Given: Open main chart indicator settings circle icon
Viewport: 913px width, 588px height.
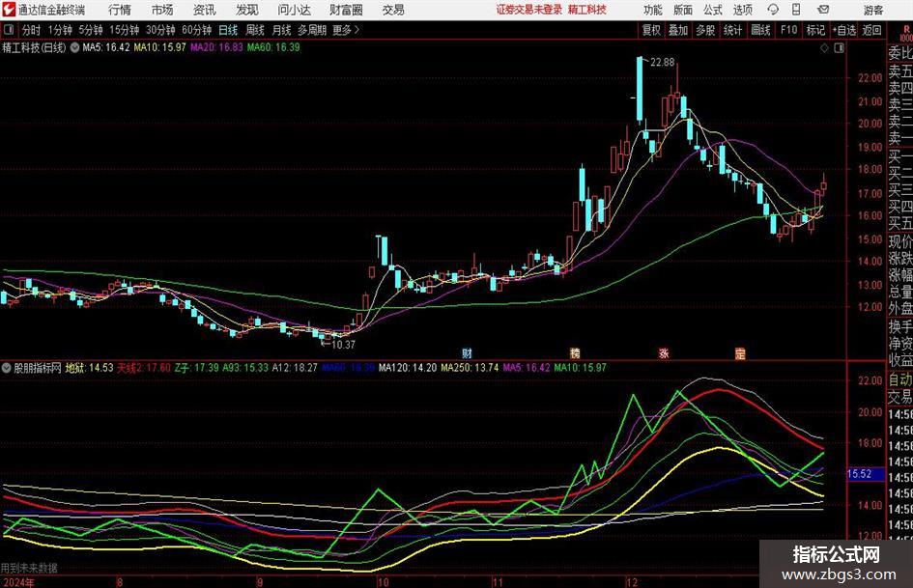Looking at the screenshot, I should click(x=75, y=47).
